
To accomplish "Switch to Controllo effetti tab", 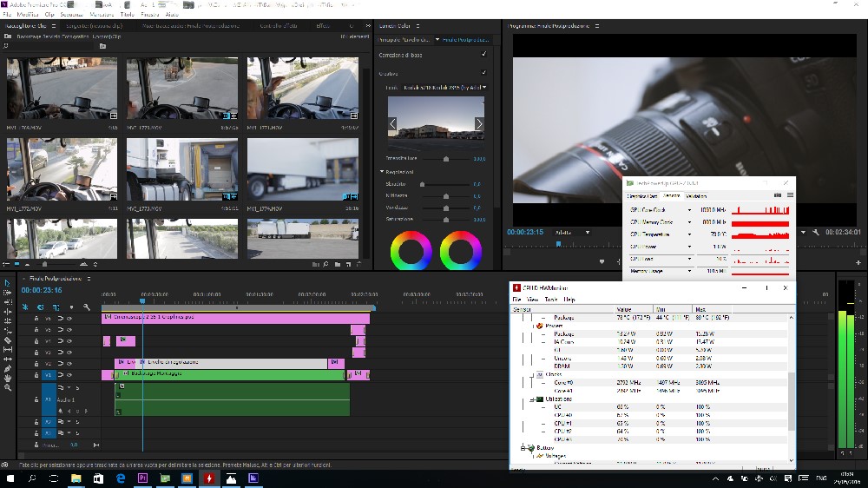I will coord(279,25).
